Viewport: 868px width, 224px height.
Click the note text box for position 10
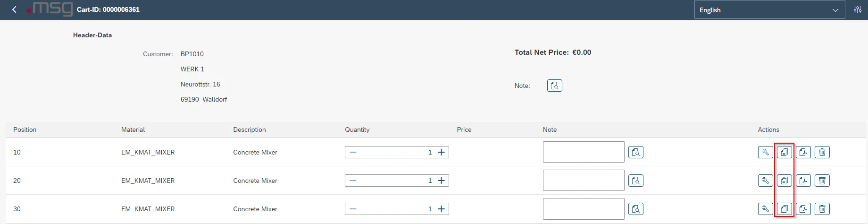pos(583,152)
